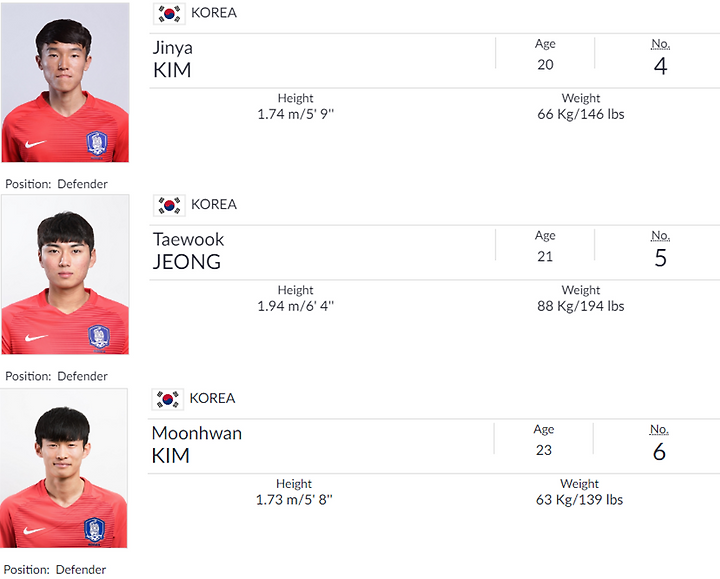Click the KOREA label for player number 4
720x579 pixels.
point(214,13)
